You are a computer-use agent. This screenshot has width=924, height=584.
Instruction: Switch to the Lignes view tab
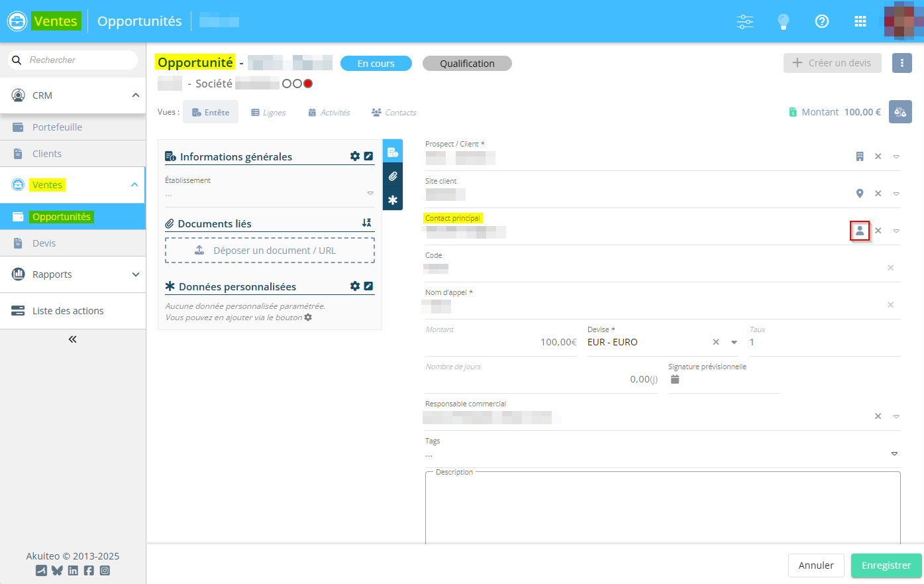tap(268, 113)
